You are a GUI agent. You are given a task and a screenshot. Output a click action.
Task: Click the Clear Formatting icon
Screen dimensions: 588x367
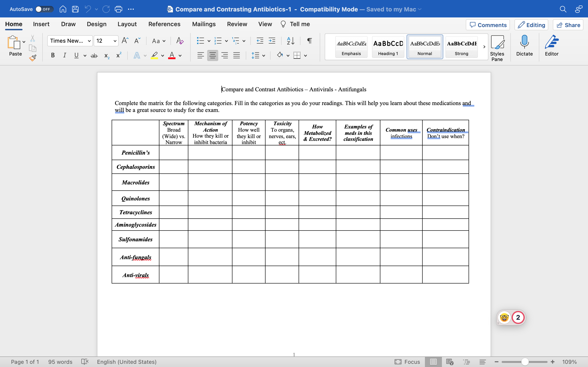(180, 41)
